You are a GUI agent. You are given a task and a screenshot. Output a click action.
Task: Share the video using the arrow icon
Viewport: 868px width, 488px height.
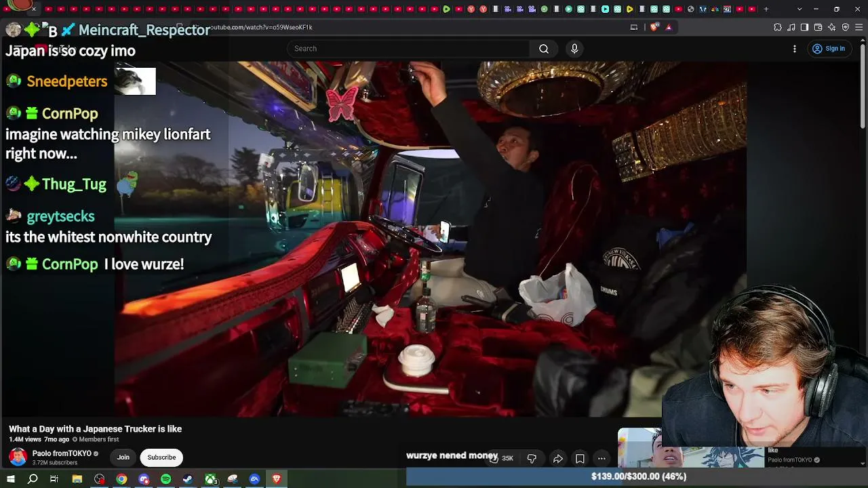tap(557, 459)
